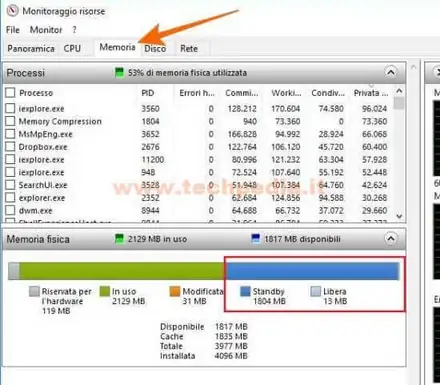
Task: Open the Monitor menu
Action: click(x=46, y=30)
